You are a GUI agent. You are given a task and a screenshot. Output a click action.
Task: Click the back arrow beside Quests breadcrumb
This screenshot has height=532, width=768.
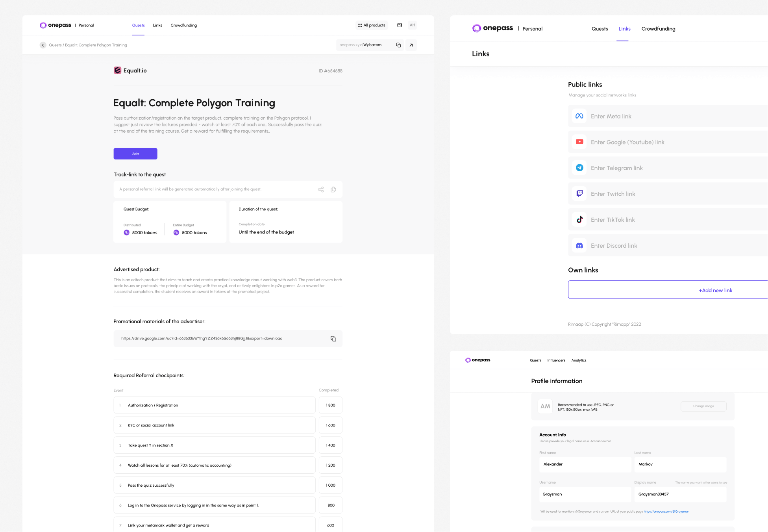click(x=43, y=45)
